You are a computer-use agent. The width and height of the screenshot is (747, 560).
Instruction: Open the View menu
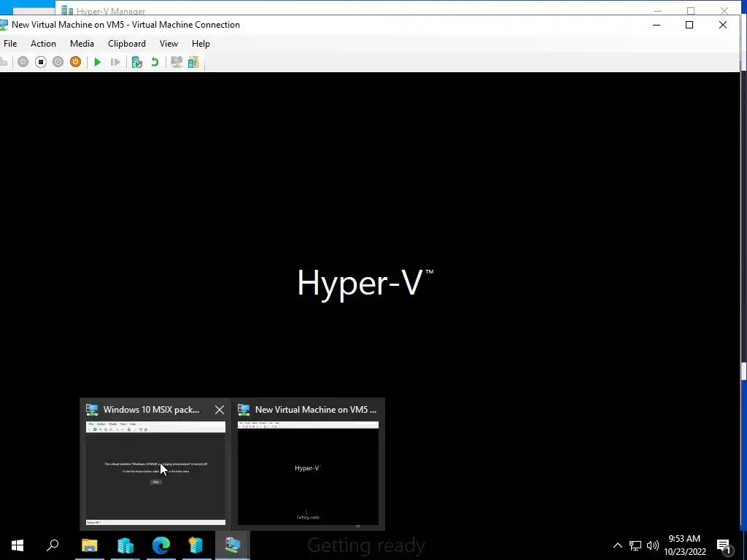pos(169,43)
